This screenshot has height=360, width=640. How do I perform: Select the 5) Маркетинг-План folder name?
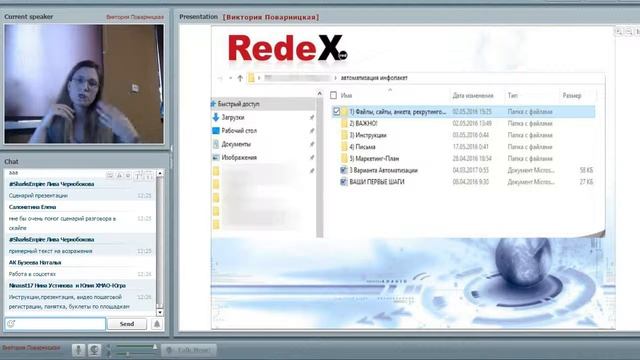coord(374,158)
